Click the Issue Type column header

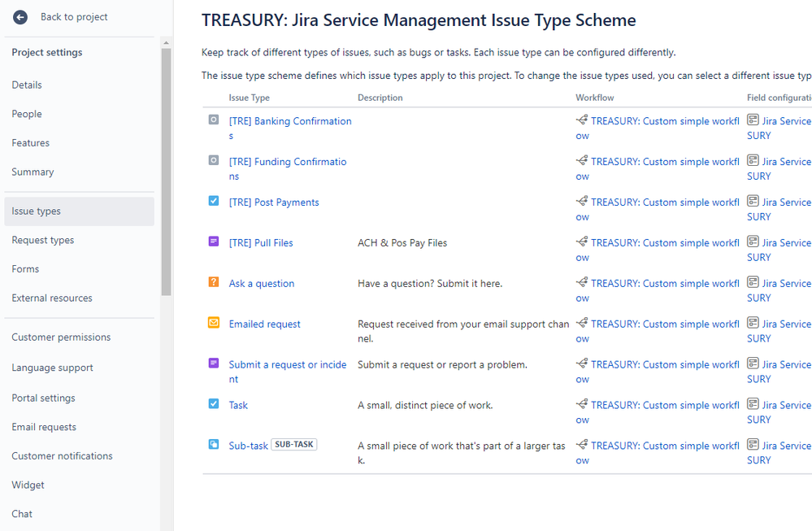tap(249, 98)
